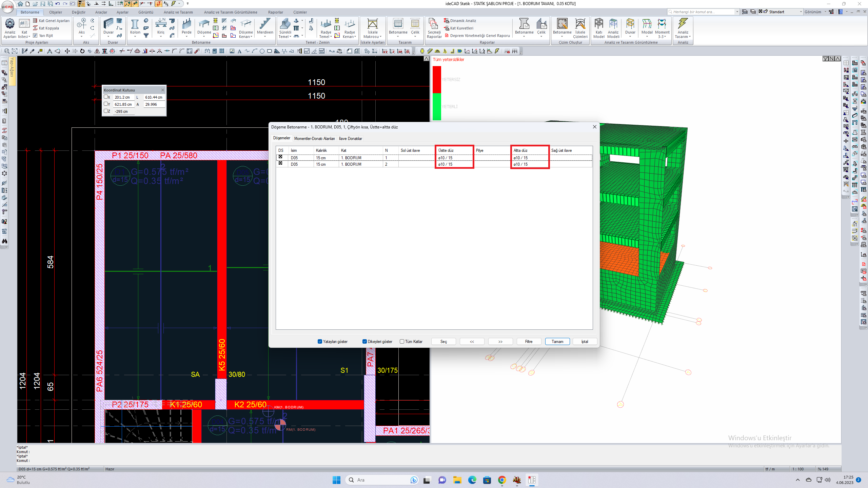Screen dimensions: 868x488
Task: Run Analiz Tasarım lightning icon
Action: (x=683, y=28)
